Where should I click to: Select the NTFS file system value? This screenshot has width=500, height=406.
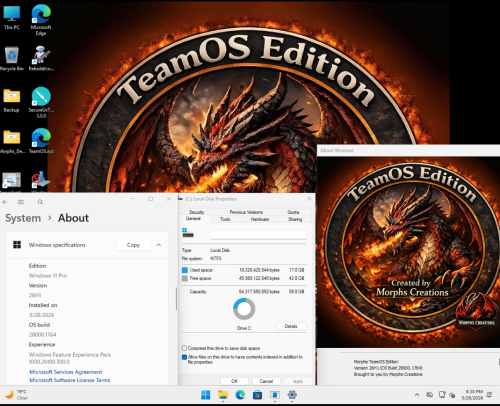[216, 259]
